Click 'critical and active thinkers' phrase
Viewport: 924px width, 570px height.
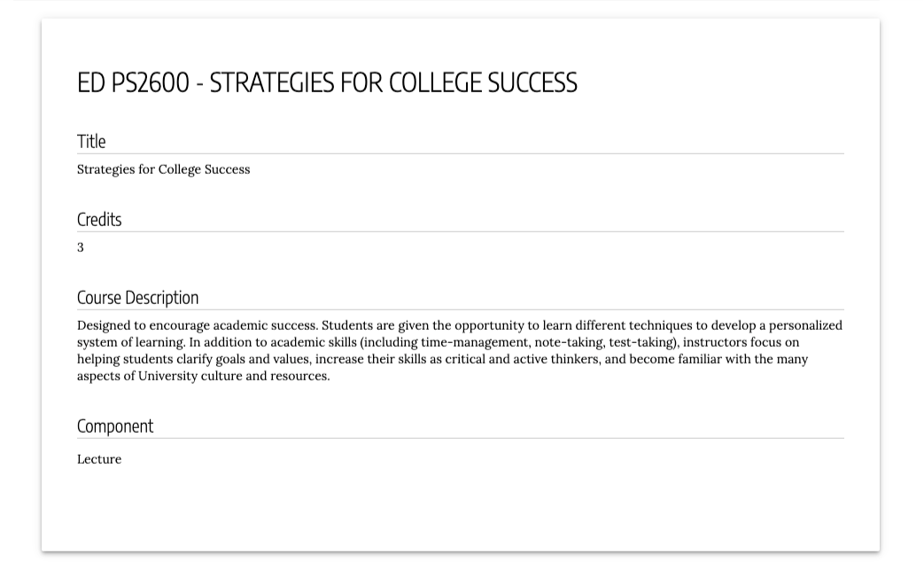[522, 360]
